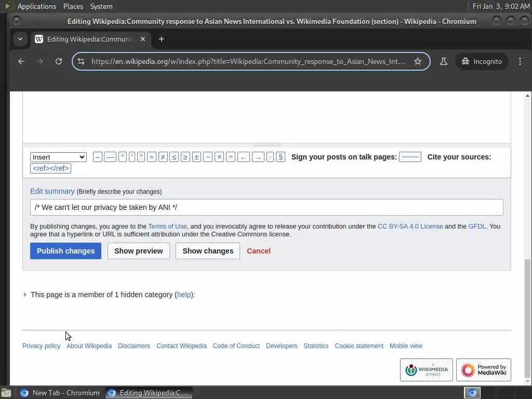Open the Edit summary help link

click(52, 191)
